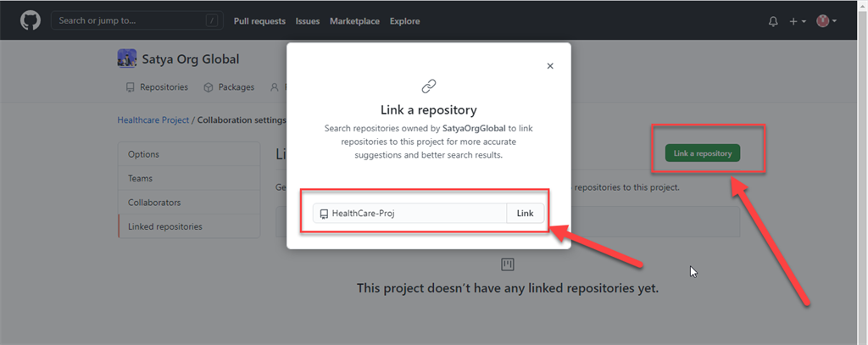The width and height of the screenshot is (868, 345).
Task: Select Linked repositories in the sidebar
Action: tap(189, 226)
